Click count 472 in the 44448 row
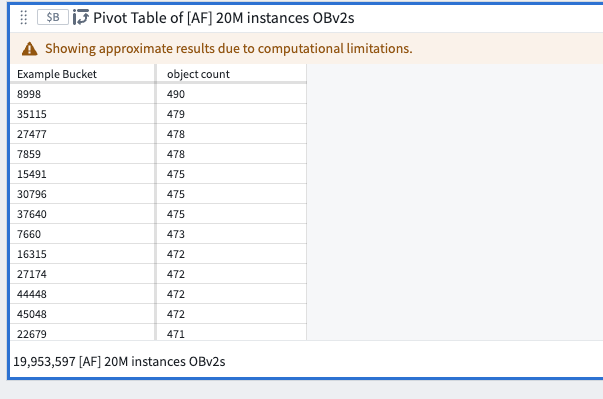 232,294
